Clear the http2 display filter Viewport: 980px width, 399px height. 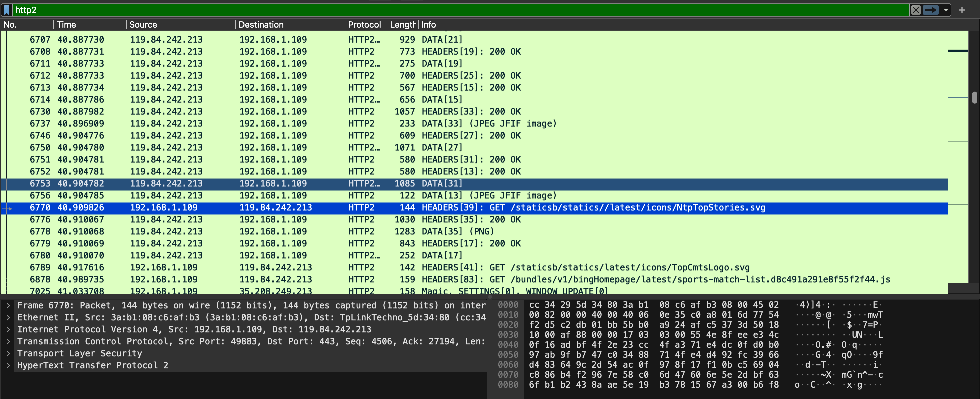tap(916, 10)
